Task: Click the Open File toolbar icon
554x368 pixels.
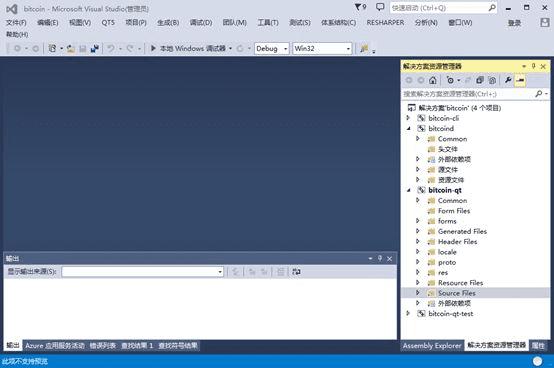Action: click(71, 48)
